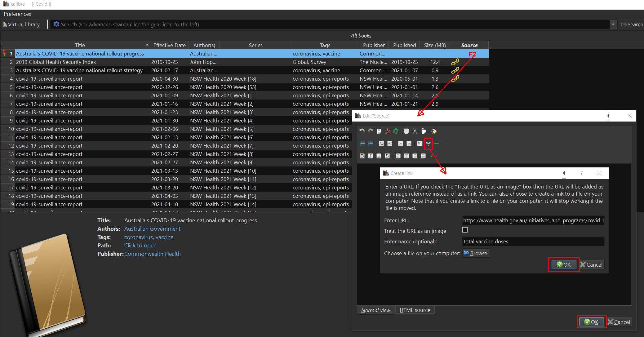This screenshot has width=644, height=337.
Task: Click the Enter name optional field
Action: click(x=533, y=242)
